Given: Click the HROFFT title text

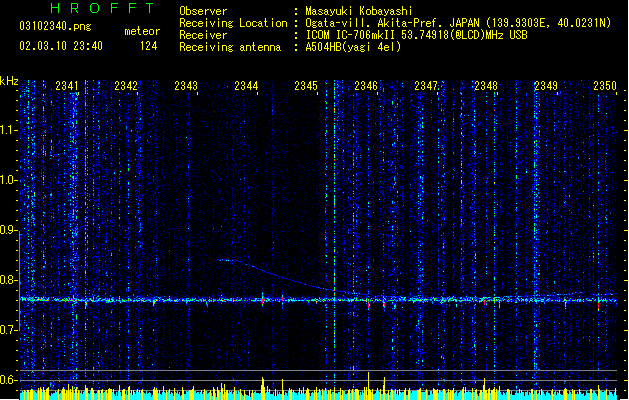Looking at the screenshot, I should [x=103, y=8].
